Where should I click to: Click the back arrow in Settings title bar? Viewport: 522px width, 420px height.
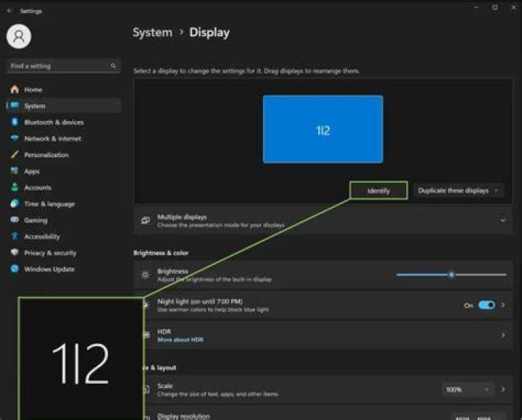pyautogui.click(x=9, y=11)
